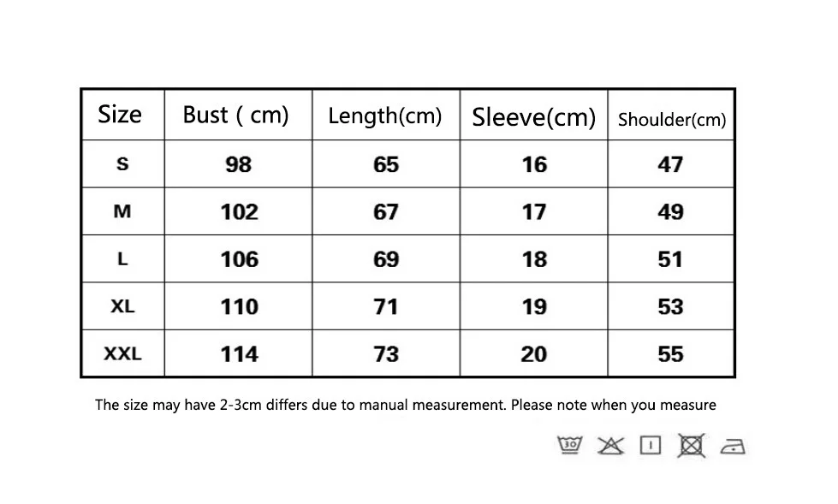Click the shoulder value 55 cell

point(671,353)
